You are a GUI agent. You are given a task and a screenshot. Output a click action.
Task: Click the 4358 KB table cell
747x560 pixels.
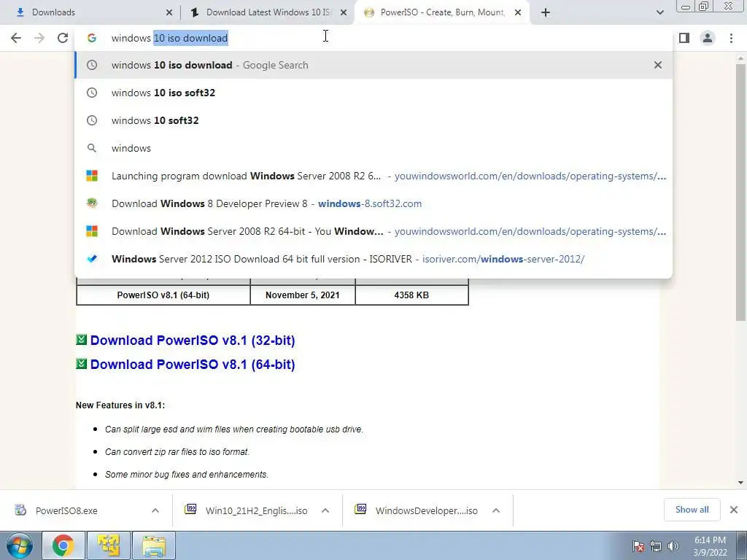click(411, 295)
